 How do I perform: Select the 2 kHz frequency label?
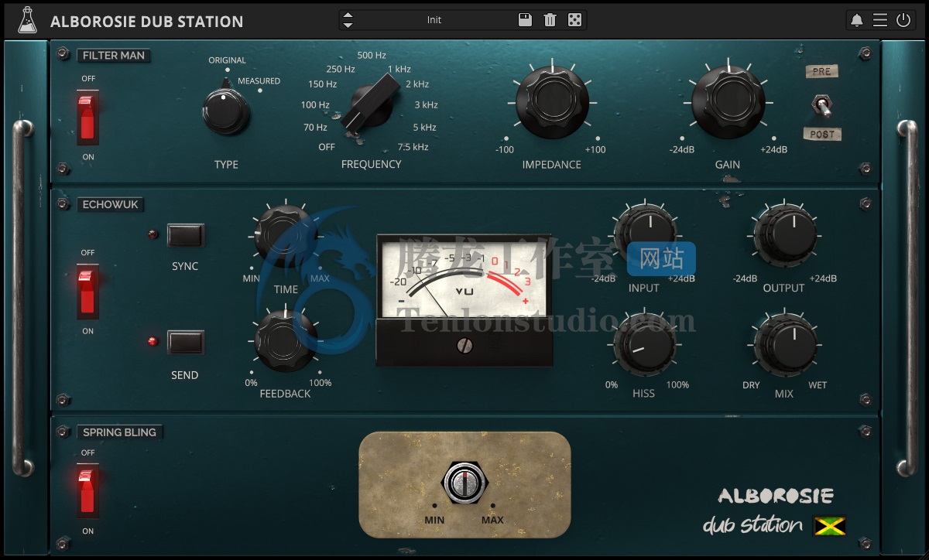pyautogui.click(x=417, y=84)
